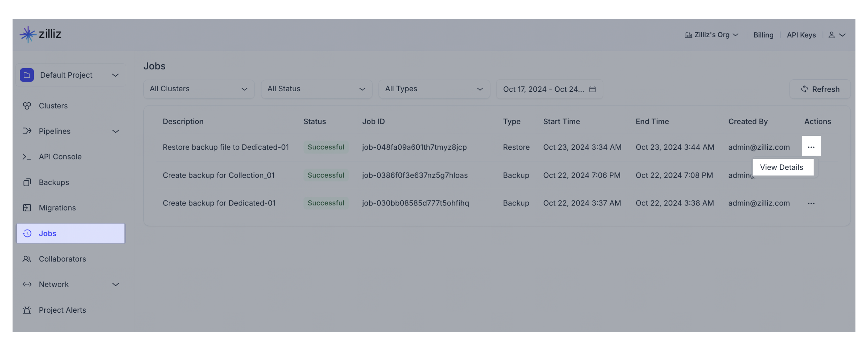Click the Backups icon in sidebar

(x=27, y=182)
